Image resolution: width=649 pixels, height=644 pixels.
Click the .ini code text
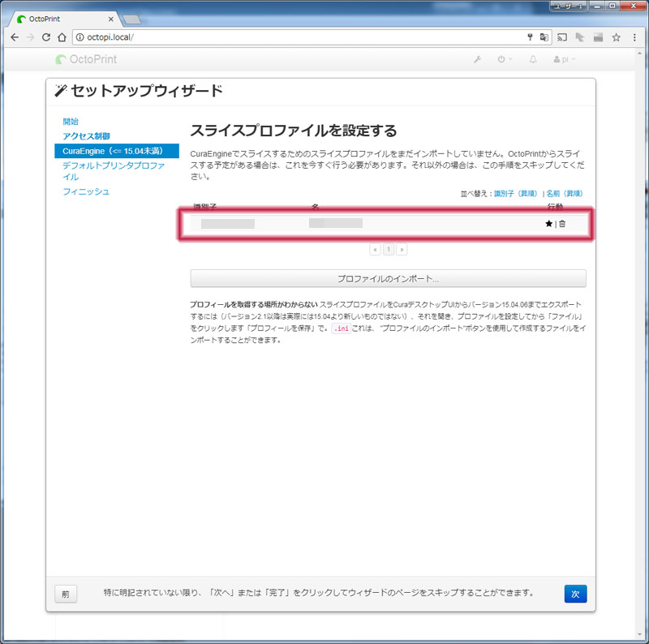coord(342,328)
